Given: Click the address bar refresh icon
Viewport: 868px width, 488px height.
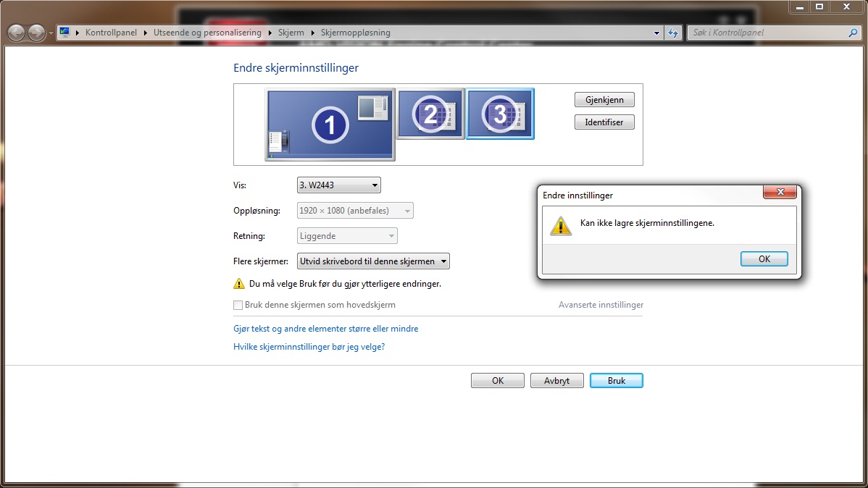Looking at the screenshot, I should click(x=673, y=33).
